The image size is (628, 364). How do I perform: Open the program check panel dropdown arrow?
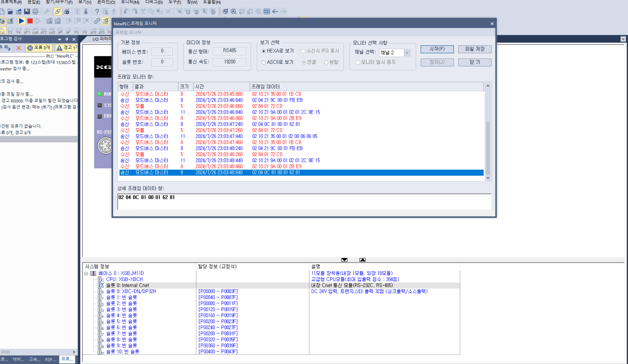(x=60, y=39)
